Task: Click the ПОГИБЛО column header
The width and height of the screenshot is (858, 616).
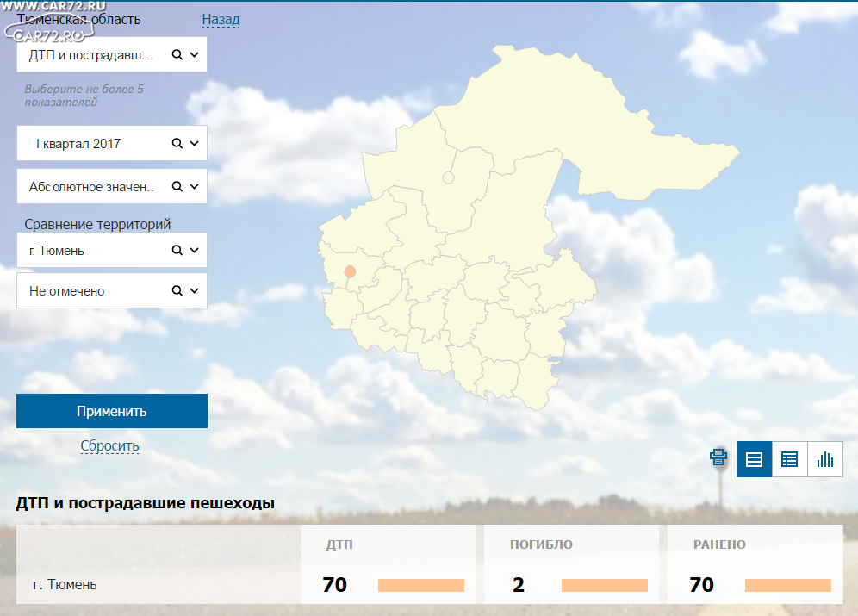Action: click(x=541, y=544)
